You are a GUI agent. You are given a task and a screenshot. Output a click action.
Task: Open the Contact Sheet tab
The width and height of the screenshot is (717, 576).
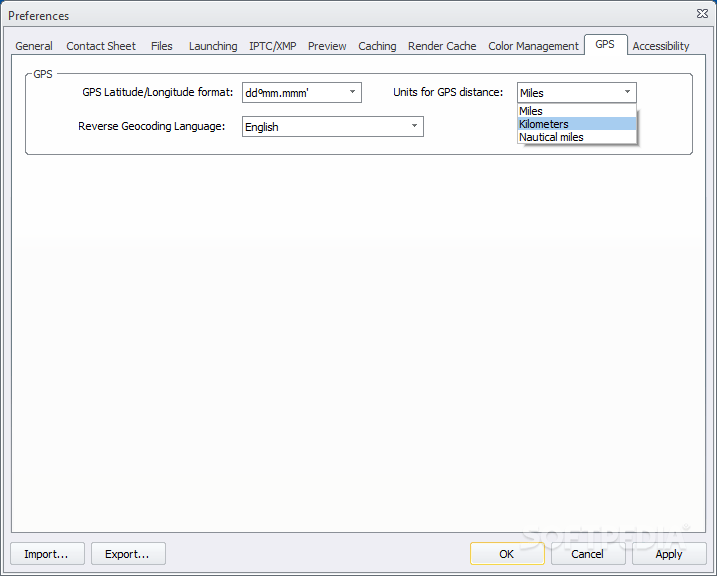[x=101, y=46]
